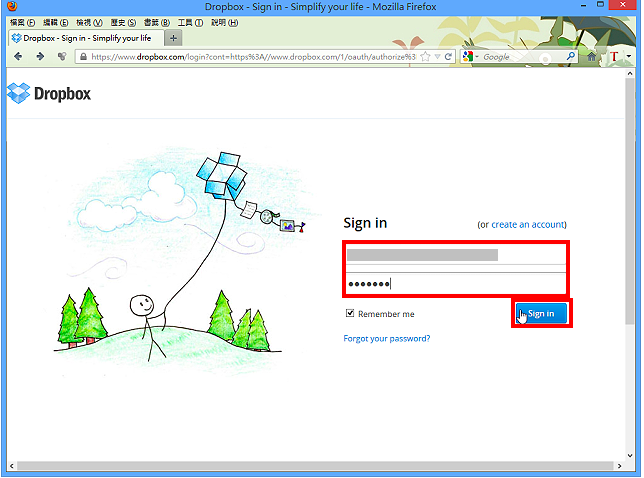Screen dimensions: 644x478
Task: Click the vertical scrollbar up arrow
Action: click(x=630, y=74)
